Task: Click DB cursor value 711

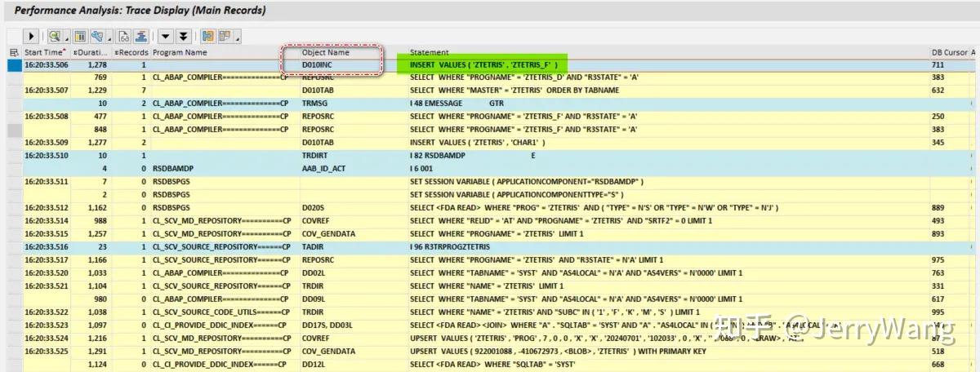Action: tap(938, 64)
